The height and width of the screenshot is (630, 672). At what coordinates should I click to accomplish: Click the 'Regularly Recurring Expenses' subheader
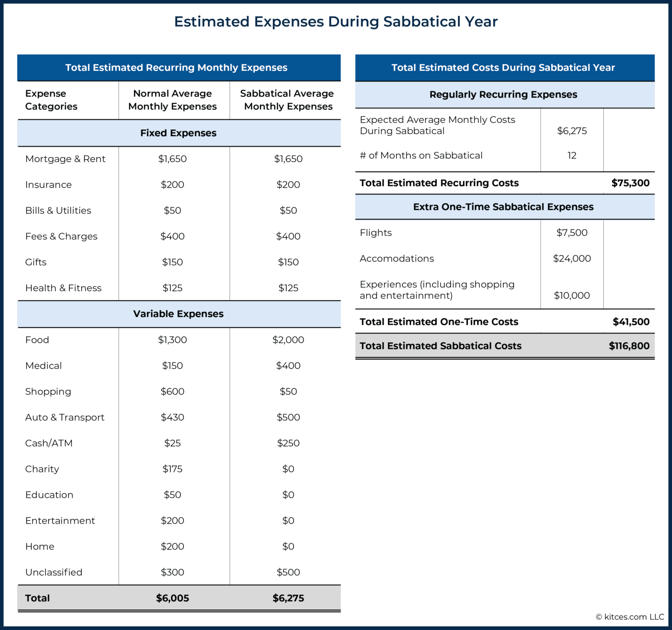503,95
